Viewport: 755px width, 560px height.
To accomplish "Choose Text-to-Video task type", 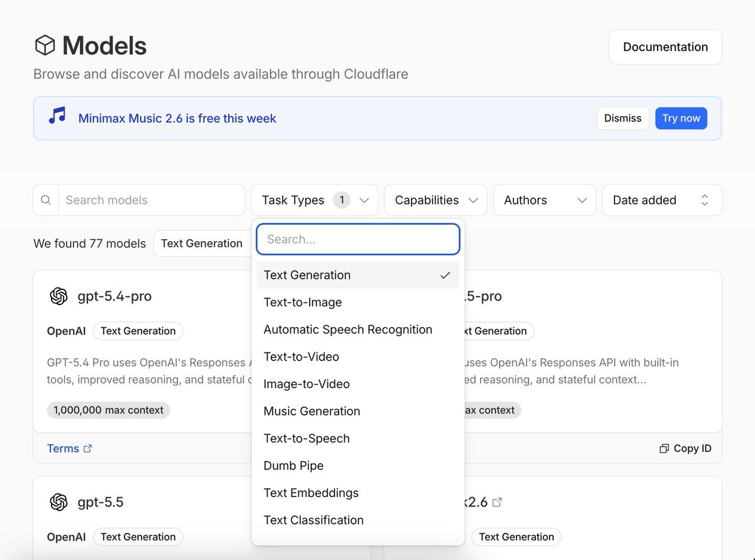I will (358, 357).
